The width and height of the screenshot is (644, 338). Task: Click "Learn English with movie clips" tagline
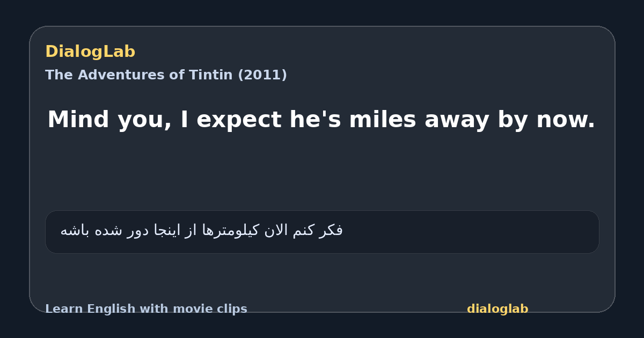coord(146,309)
